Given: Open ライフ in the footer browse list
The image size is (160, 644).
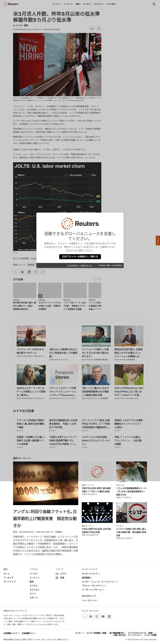Looking at the screenshot, I should 33,594.
